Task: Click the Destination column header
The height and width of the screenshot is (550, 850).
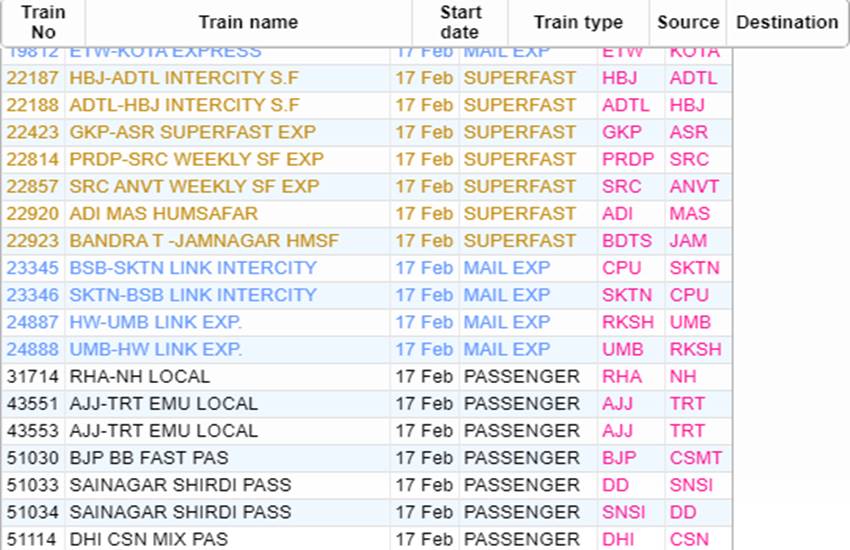Action: point(787,22)
